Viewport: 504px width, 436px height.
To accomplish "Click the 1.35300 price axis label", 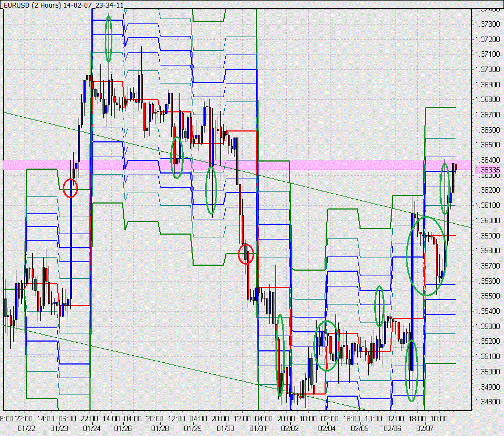I will tap(487, 326).
